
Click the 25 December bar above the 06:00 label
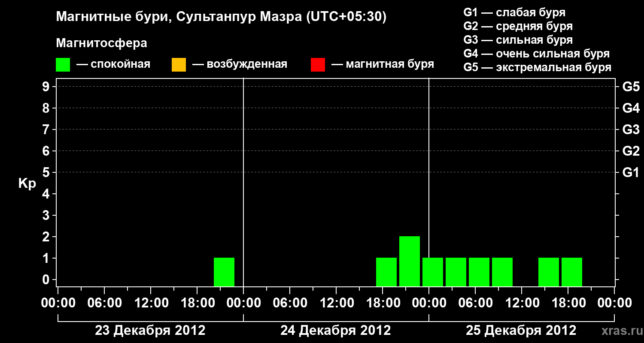pos(479,272)
